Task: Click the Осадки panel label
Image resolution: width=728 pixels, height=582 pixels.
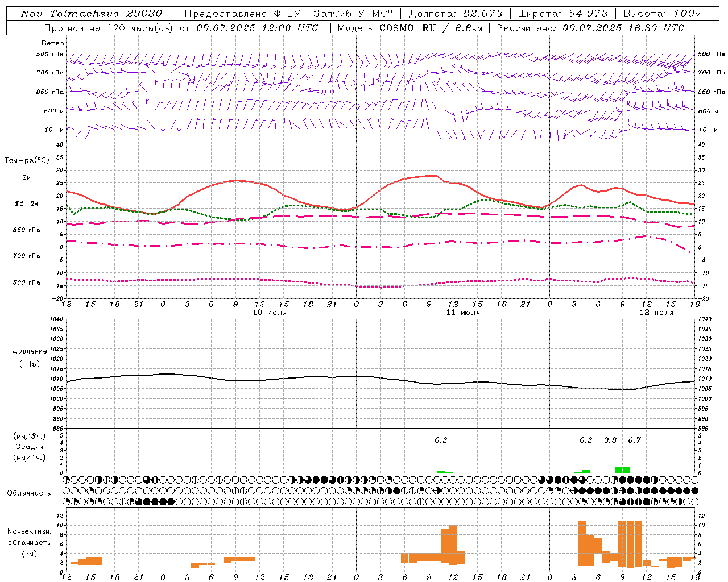Action: pos(30,447)
